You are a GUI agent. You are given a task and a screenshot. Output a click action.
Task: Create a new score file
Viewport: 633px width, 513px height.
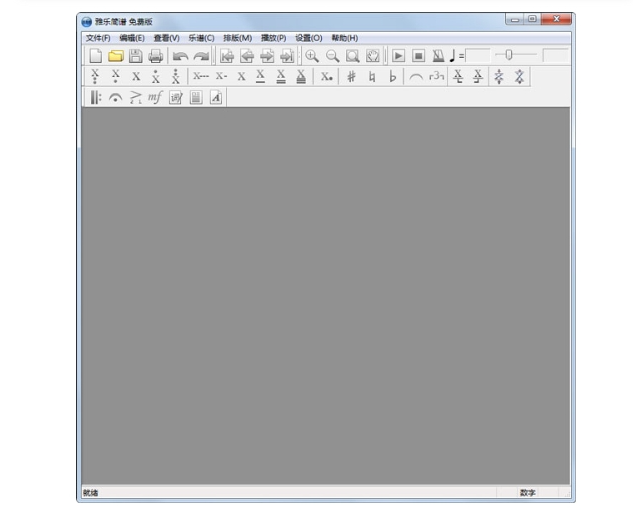click(96, 56)
